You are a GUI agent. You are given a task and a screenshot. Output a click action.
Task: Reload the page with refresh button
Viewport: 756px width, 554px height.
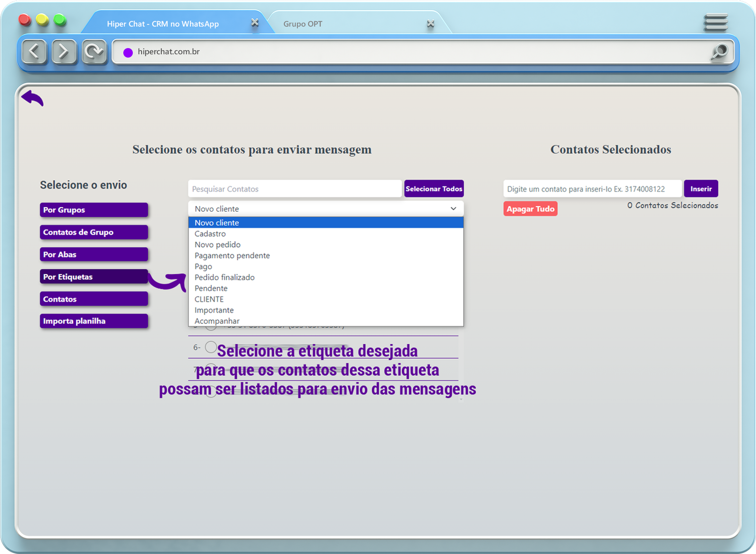94,52
